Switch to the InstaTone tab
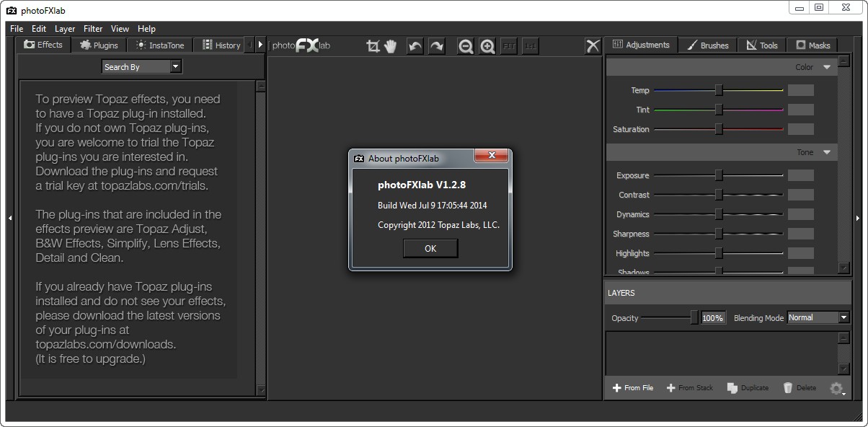The width and height of the screenshot is (868, 427). click(160, 45)
